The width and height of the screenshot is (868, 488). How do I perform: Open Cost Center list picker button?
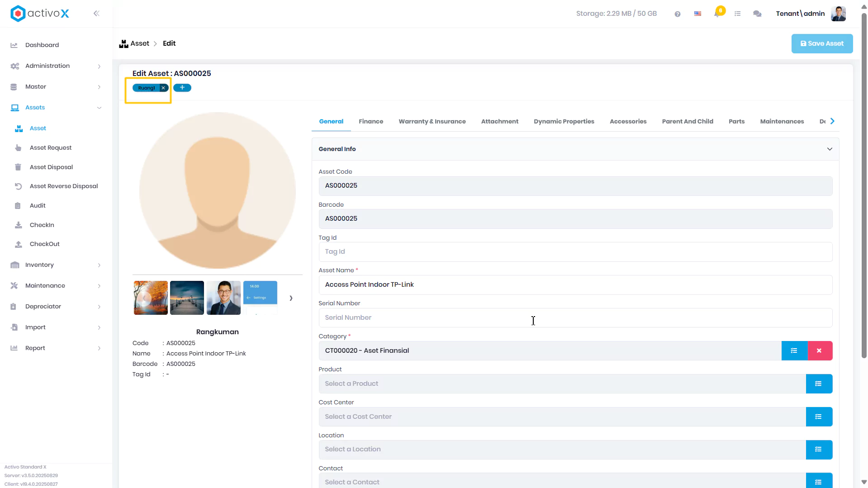819,417
